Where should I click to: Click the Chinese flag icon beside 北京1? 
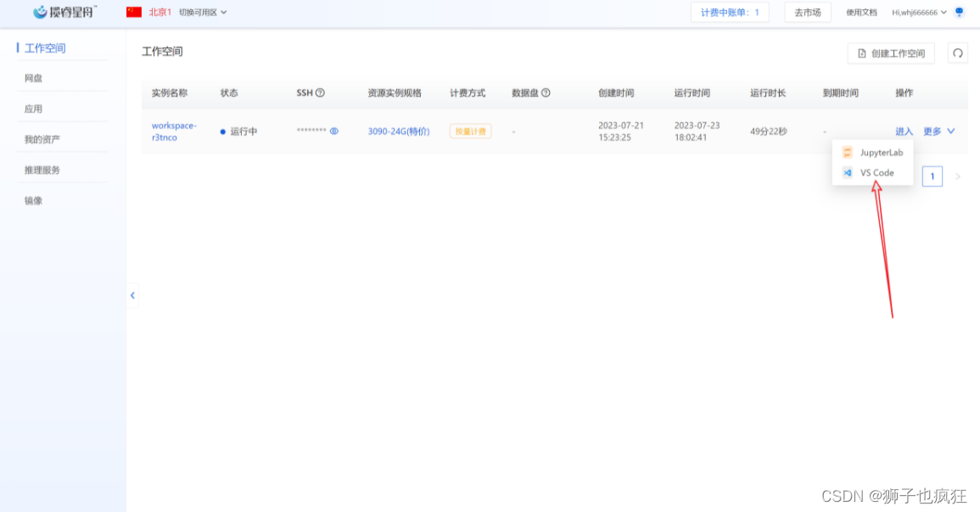click(x=133, y=12)
